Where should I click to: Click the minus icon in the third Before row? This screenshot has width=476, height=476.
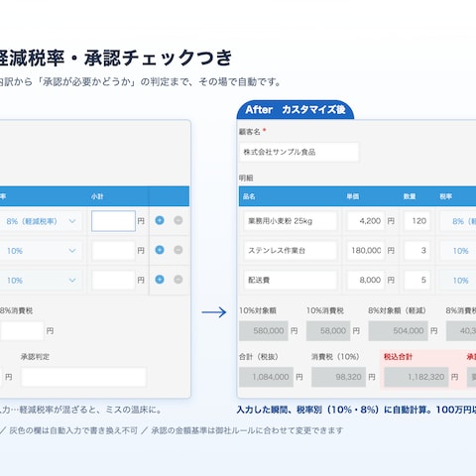pyautogui.click(x=178, y=280)
